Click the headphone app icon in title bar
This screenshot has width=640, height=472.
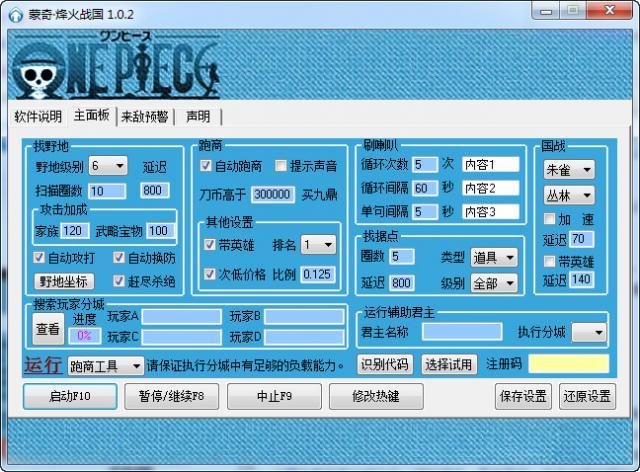point(16,15)
